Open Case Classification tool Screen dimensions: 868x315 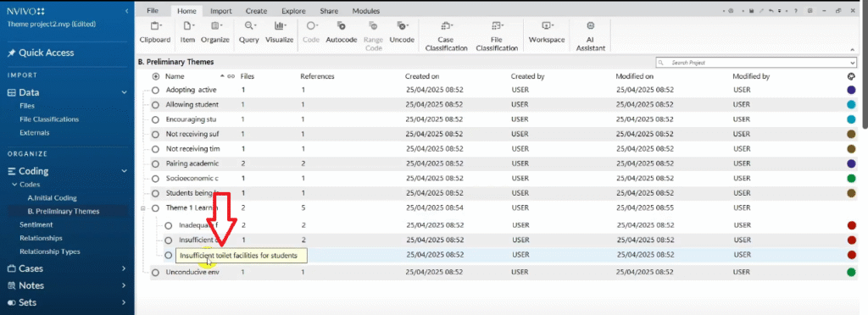(x=446, y=36)
